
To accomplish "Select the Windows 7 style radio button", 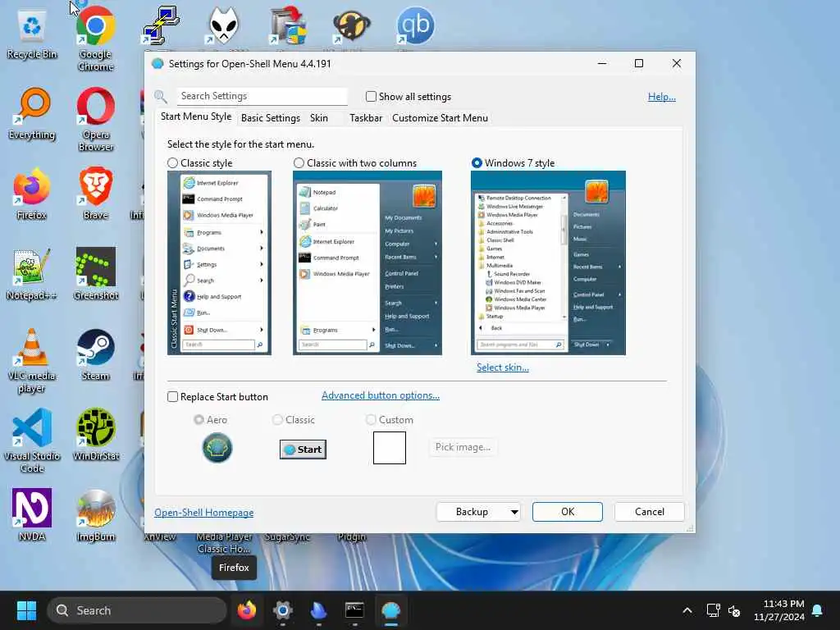I will click(x=477, y=163).
